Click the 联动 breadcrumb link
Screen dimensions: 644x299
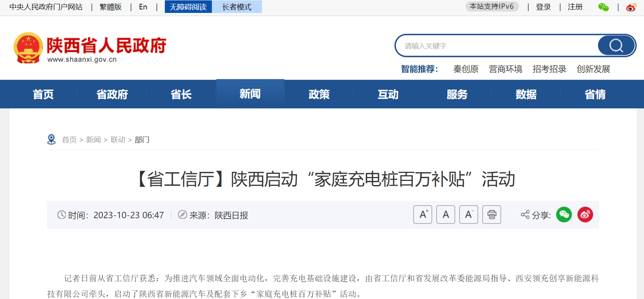(118, 140)
